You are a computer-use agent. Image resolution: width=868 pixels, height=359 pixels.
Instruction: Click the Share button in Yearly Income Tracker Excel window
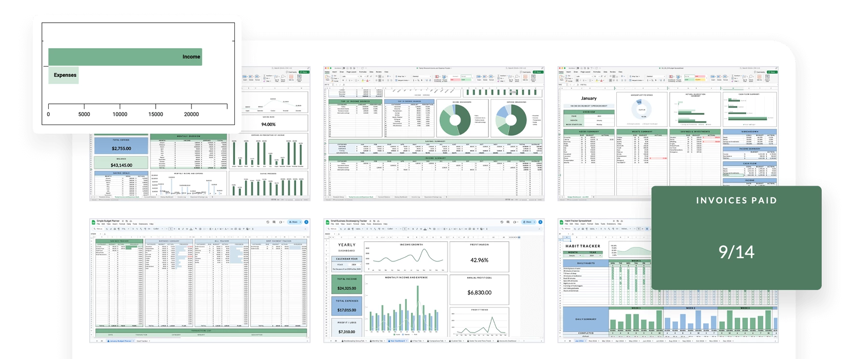pos(538,72)
